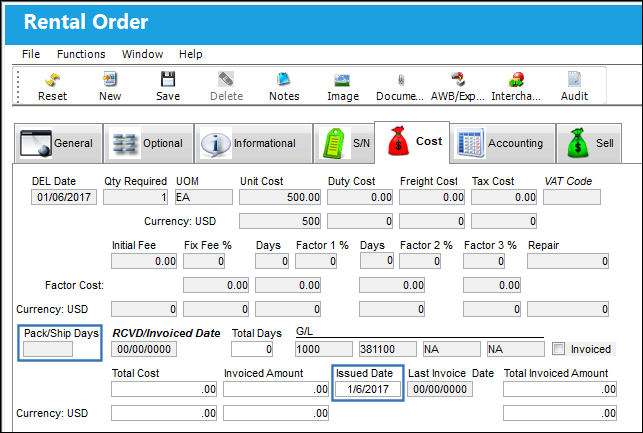Click the Factor 3 % field
Screen dimensions: 643x433
point(484,261)
